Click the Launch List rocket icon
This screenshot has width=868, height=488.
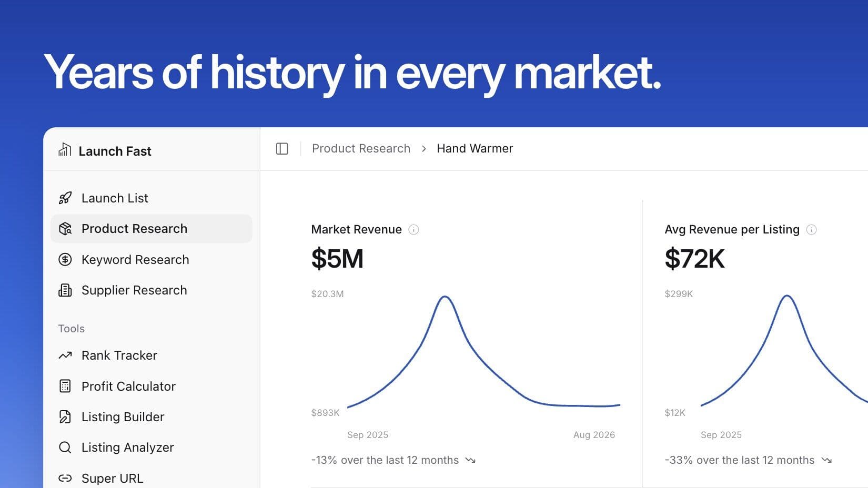click(65, 198)
